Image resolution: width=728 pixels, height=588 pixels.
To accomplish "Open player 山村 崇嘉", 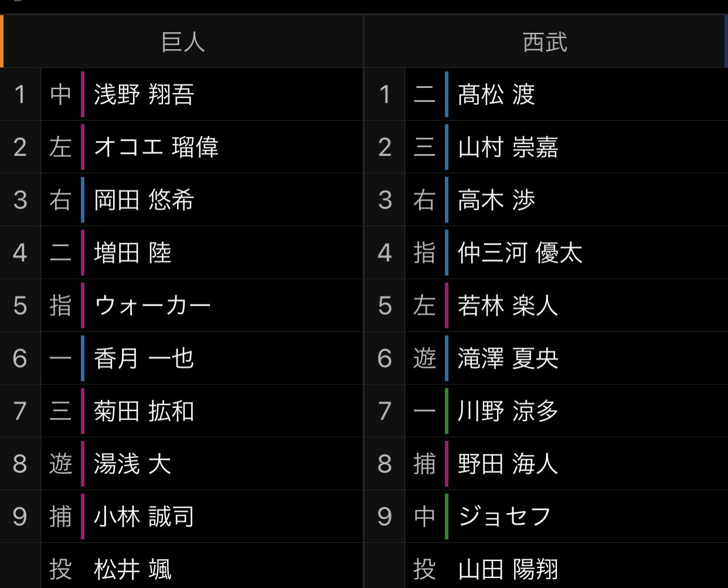I will pyautogui.click(x=508, y=147).
